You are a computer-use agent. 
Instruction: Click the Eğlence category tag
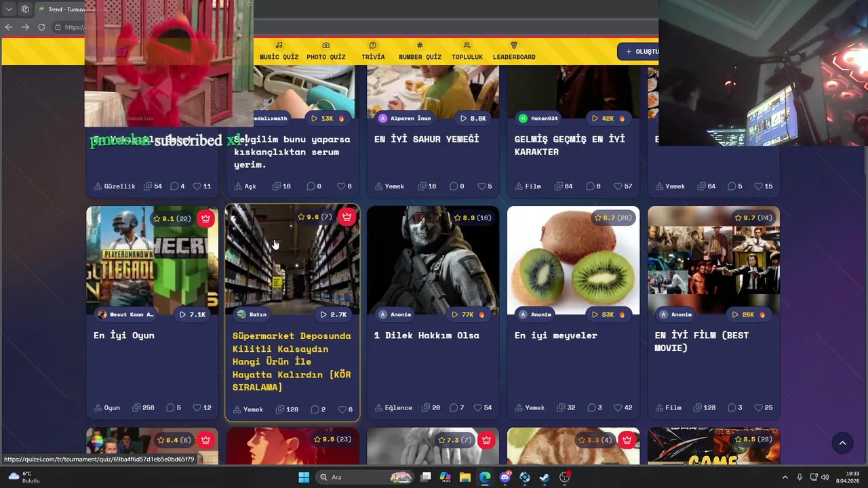click(x=393, y=407)
